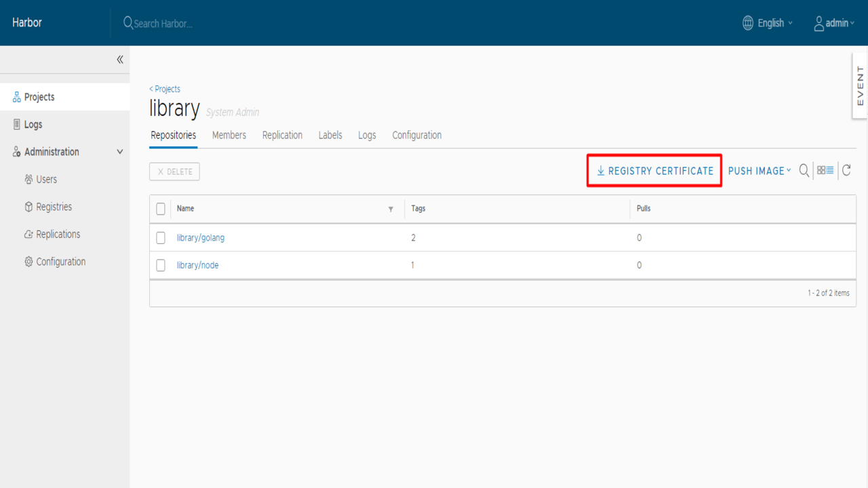Image resolution: width=868 pixels, height=488 pixels.
Task: Open the library/golang repository link
Action: (x=201, y=238)
